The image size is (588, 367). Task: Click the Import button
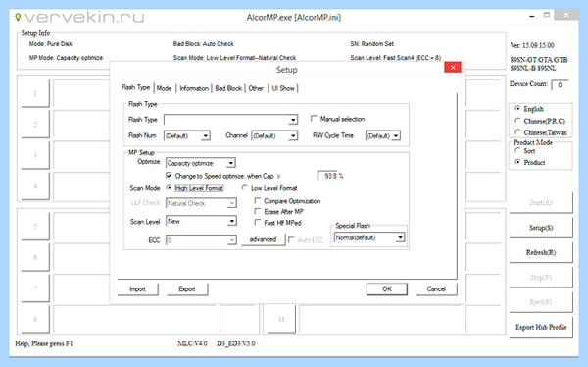(137, 289)
